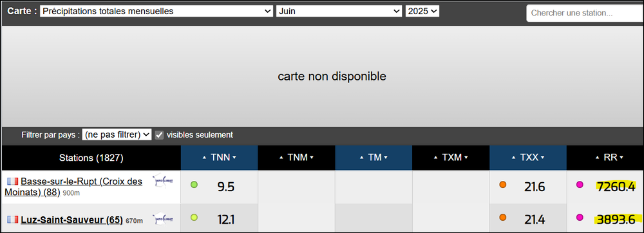This screenshot has width=644, height=233.
Task: Click the Stations (1827) column header
Action: coord(91,158)
